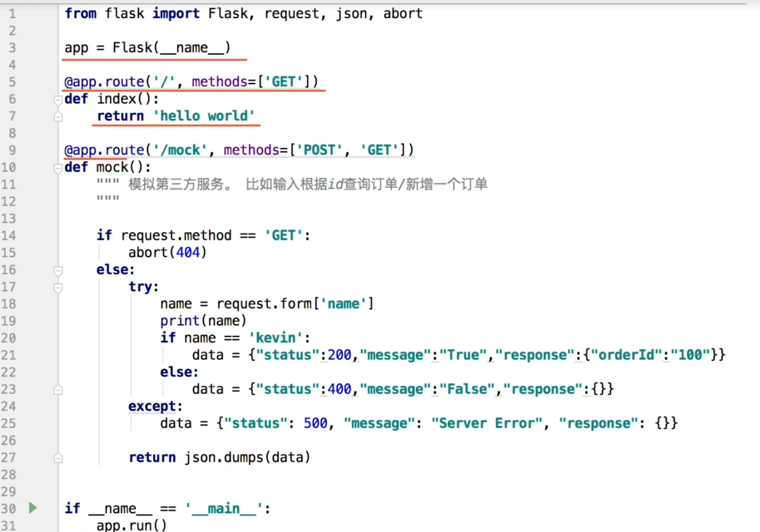760x532 pixels.
Task: Click the '@app.route' decorator on line 5
Action: 104,82
